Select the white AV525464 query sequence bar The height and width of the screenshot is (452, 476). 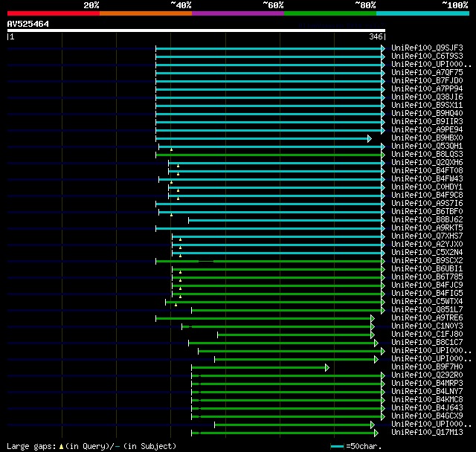tap(196, 30)
